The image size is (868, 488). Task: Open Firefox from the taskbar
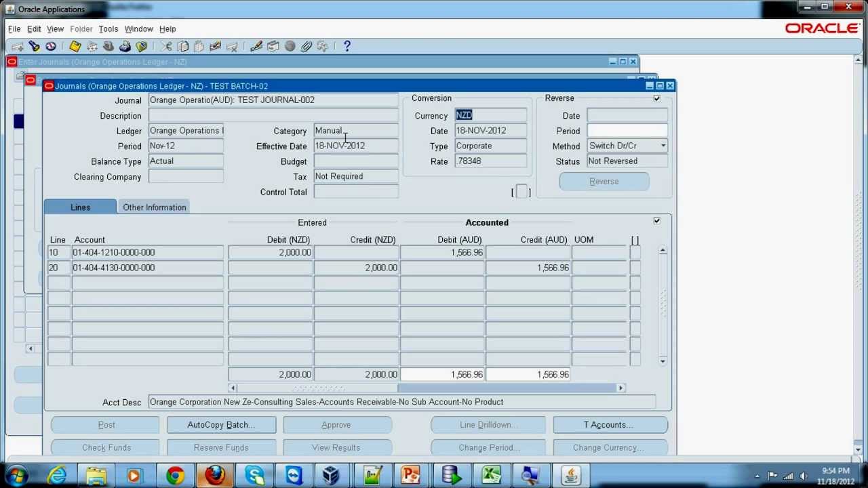pyautogui.click(x=215, y=475)
